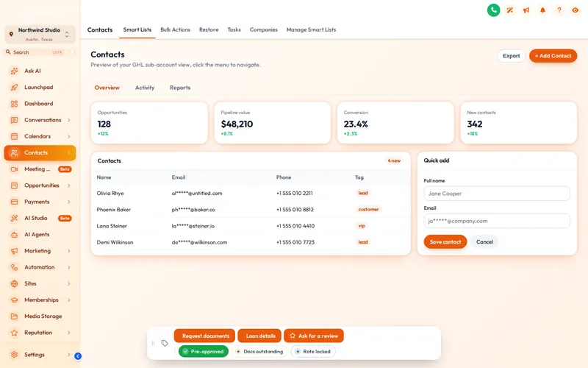588x368 pixels.
Task: Switch to the Reports sub-tab
Action: coord(180,88)
